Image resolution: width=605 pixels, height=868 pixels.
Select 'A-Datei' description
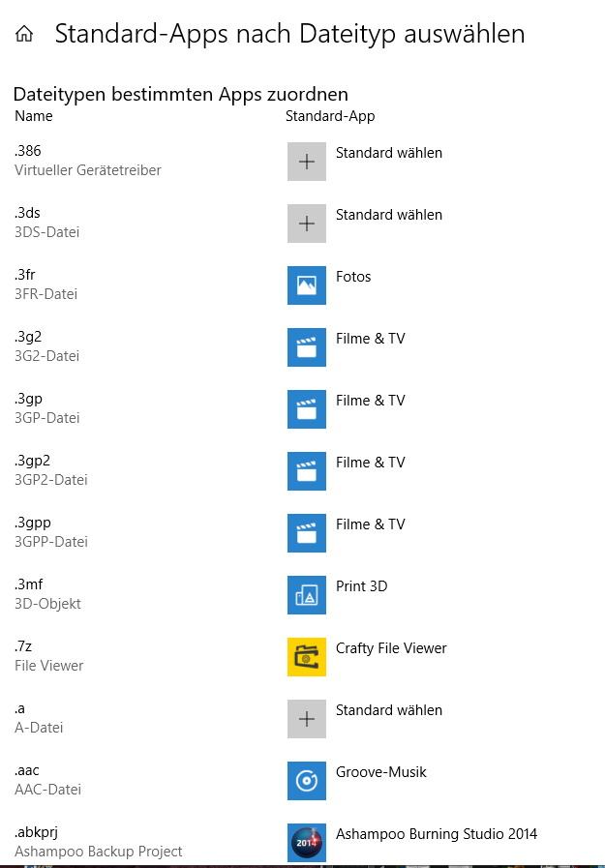(x=39, y=728)
